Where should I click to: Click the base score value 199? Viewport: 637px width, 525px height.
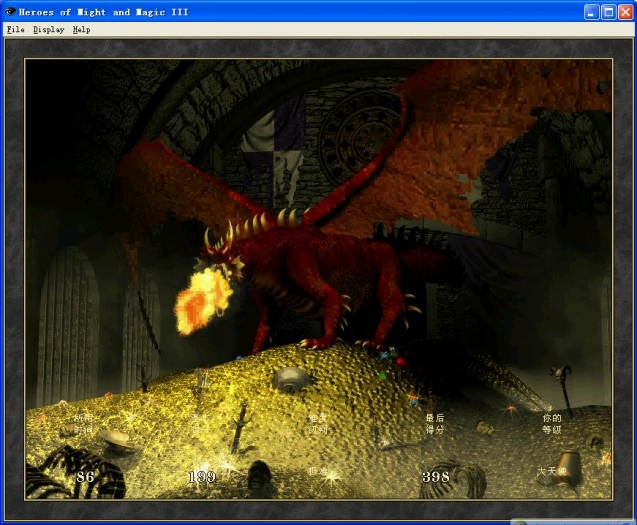click(202, 477)
